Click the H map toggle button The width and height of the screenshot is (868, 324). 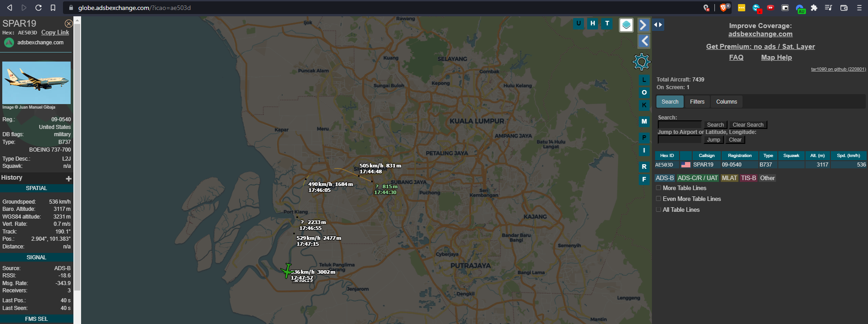point(593,24)
